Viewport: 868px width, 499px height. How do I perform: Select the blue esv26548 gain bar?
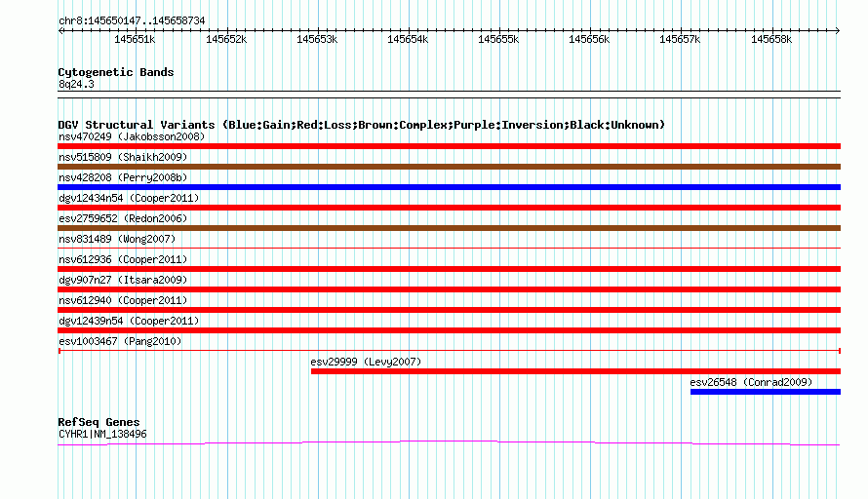pos(766,392)
